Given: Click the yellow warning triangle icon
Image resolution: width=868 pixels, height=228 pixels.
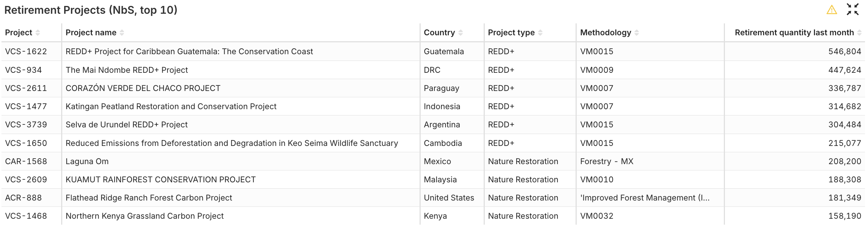Looking at the screenshot, I should coord(832,10).
